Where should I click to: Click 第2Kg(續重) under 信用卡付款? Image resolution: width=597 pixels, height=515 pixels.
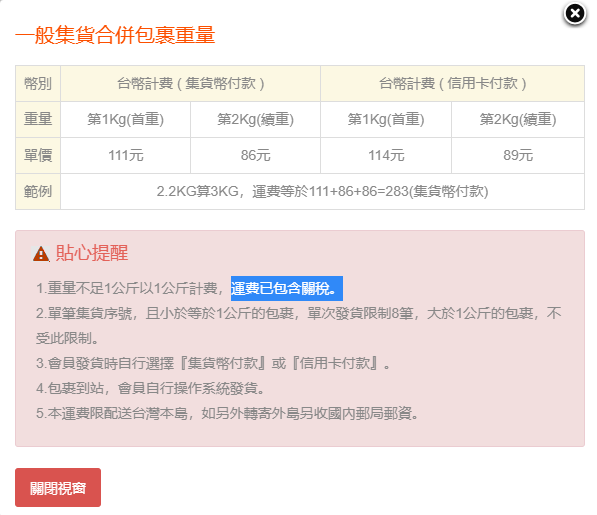point(518,120)
